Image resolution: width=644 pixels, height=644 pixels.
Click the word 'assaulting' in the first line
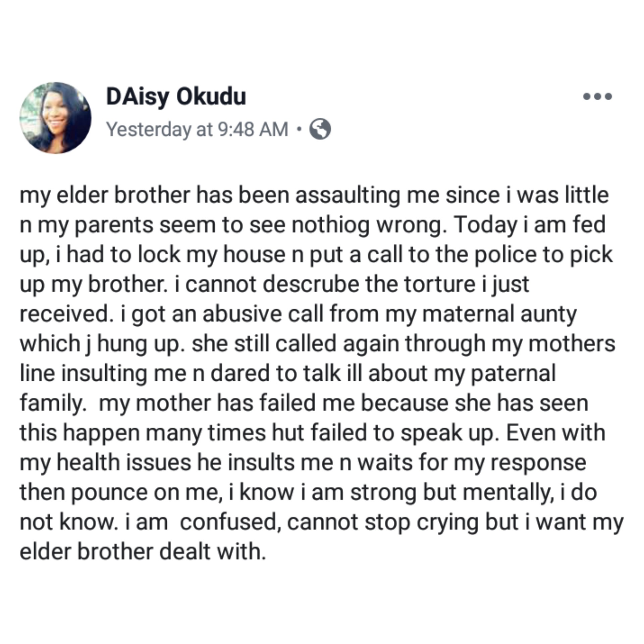[x=347, y=195]
